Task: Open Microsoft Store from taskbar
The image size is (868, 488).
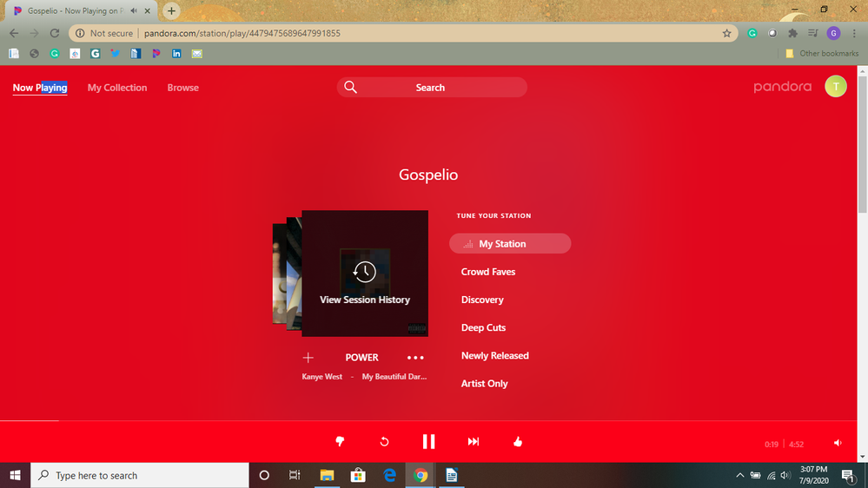Action: click(358, 475)
